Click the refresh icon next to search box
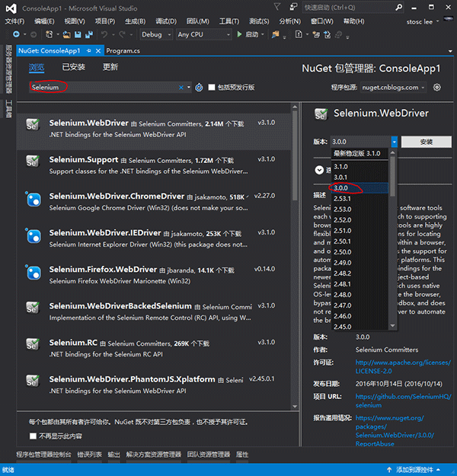 click(x=199, y=88)
